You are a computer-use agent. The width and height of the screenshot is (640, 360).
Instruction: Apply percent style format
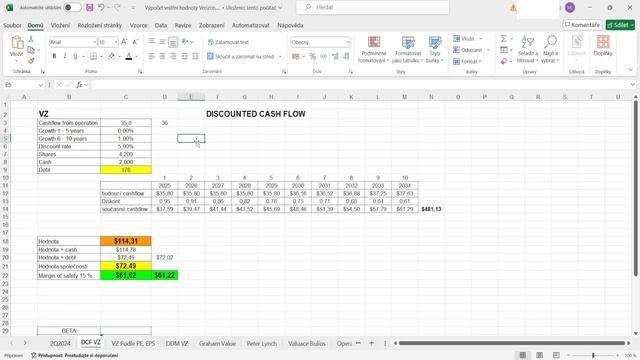point(313,56)
